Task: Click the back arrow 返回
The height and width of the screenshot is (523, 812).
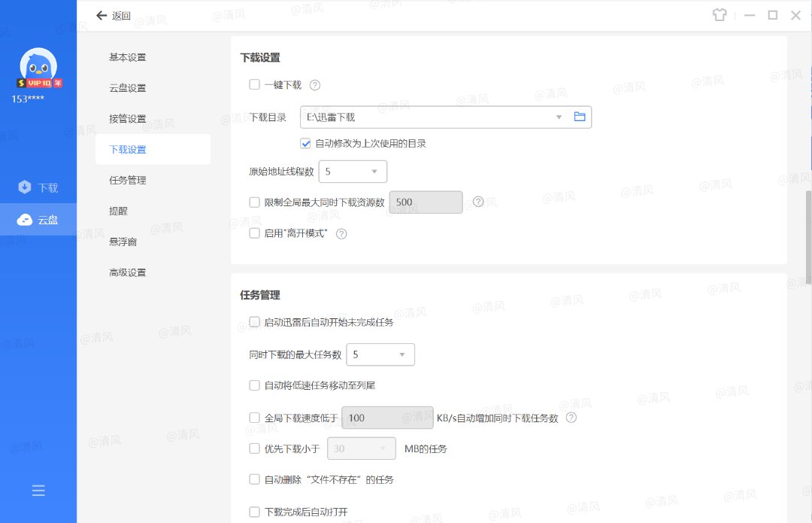Action: coord(114,16)
